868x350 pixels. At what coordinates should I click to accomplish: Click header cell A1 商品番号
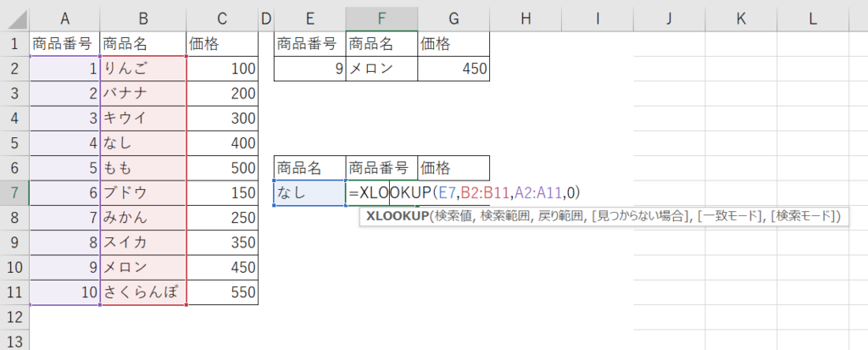(x=64, y=43)
